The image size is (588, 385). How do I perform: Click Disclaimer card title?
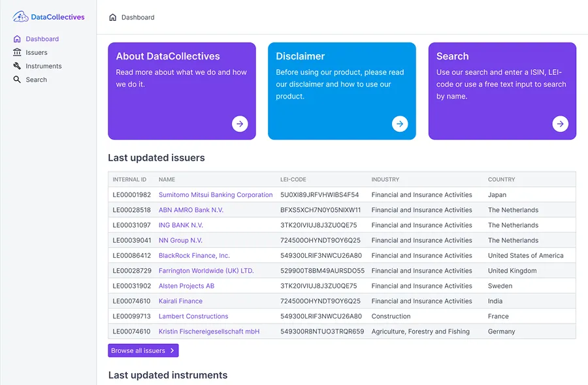tap(301, 56)
